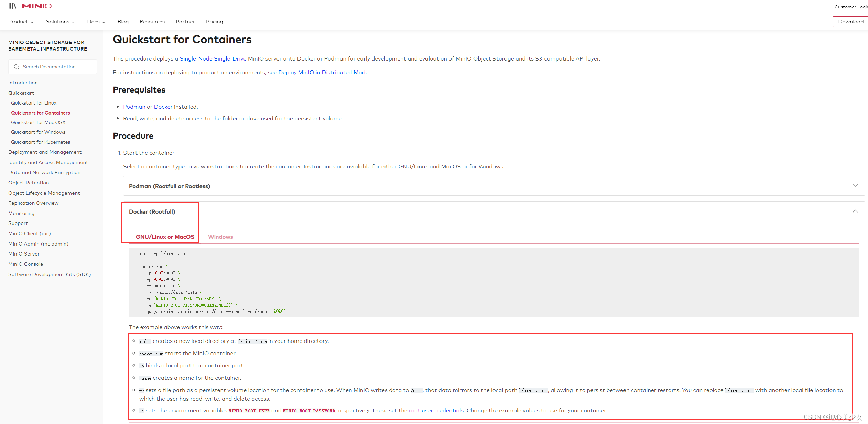The height and width of the screenshot is (424, 868).
Task: Expand the Podman section chevron
Action: [x=855, y=186]
